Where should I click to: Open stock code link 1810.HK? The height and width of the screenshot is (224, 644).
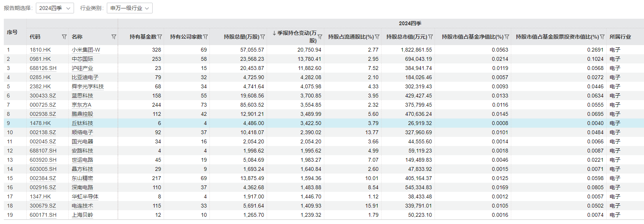[40, 50]
